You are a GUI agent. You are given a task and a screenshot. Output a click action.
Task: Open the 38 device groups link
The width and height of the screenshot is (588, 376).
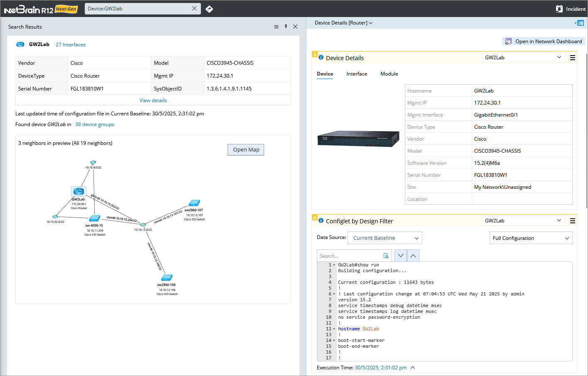(x=94, y=125)
